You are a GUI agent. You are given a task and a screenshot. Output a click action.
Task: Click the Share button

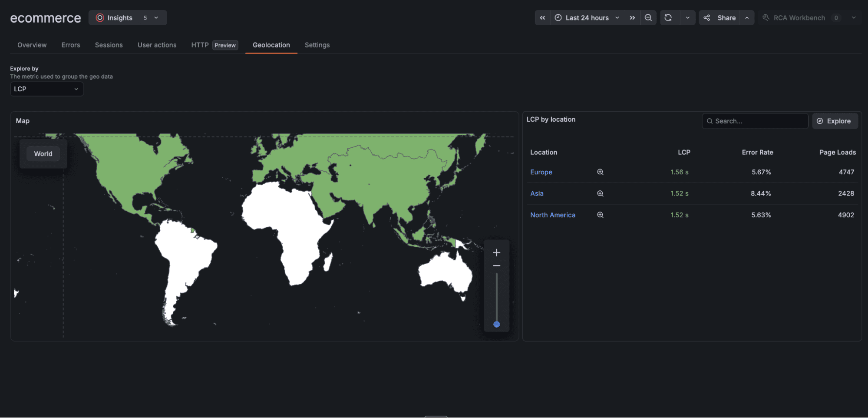719,18
